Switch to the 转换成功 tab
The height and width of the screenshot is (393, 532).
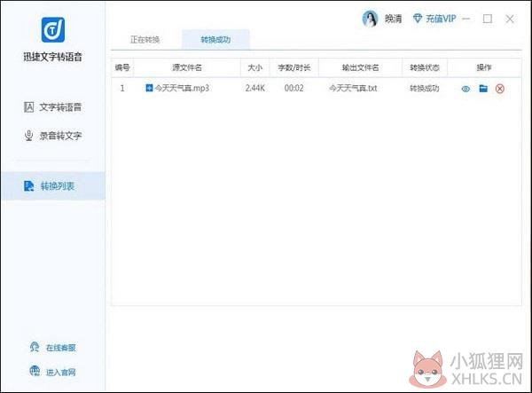point(215,40)
